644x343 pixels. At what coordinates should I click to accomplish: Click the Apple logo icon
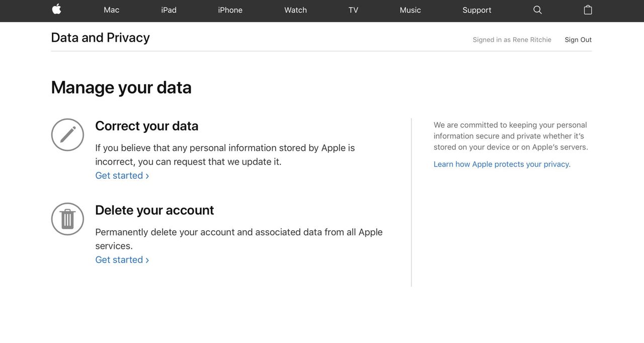56,9
